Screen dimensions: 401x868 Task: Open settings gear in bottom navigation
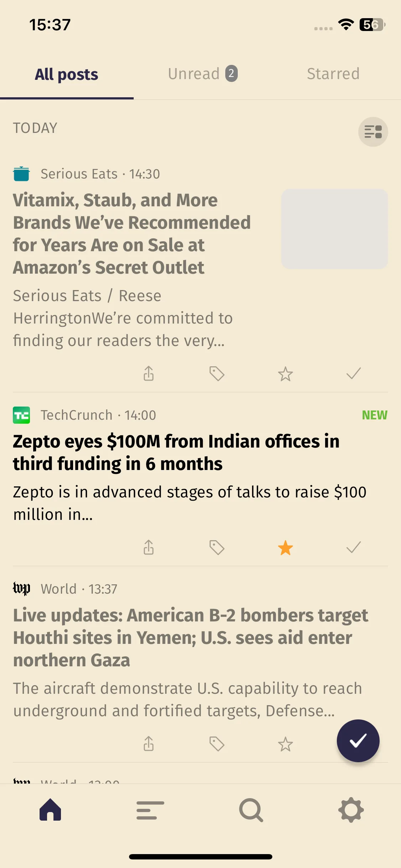point(351,810)
